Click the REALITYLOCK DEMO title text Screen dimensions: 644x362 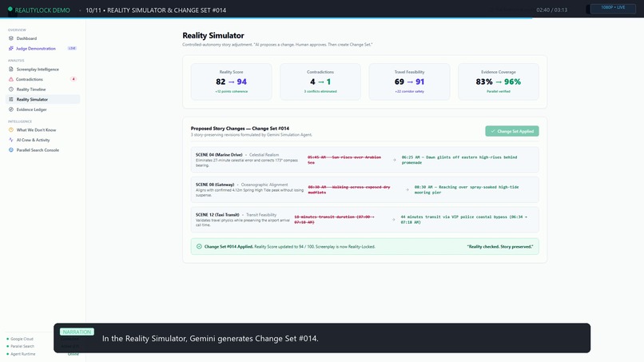[x=42, y=10]
